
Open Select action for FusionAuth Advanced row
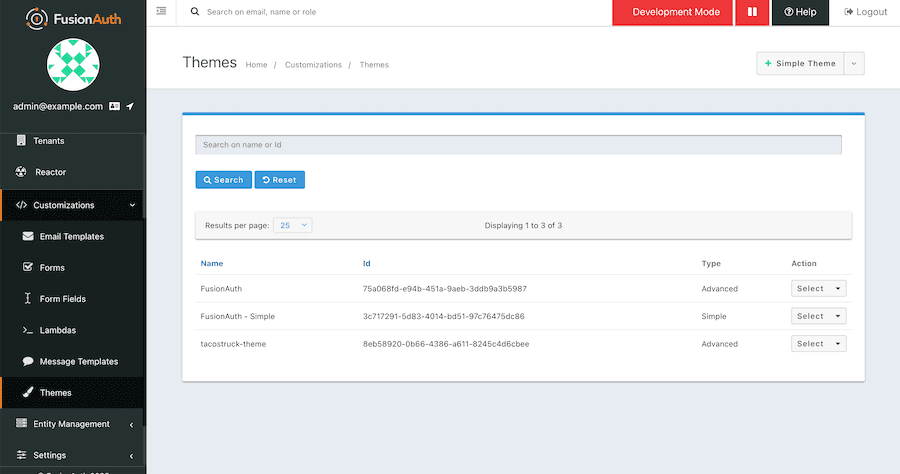click(x=818, y=289)
